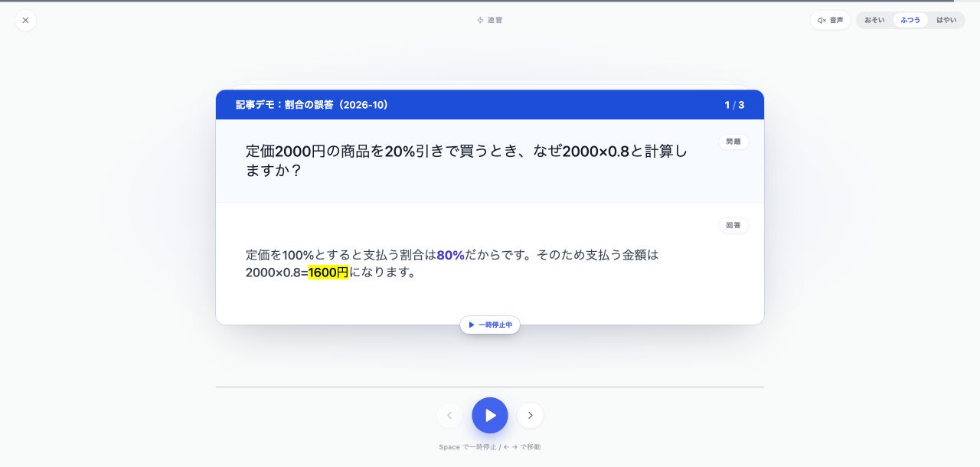Click the highlighted 1600円 text
The height and width of the screenshot is (467, 980).
point(328,273)
